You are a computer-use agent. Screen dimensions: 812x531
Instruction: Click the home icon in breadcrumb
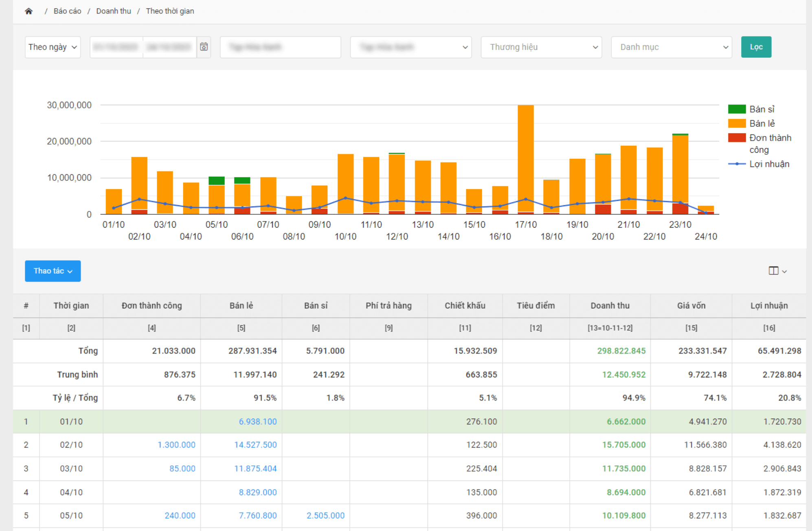pos(29,11)
